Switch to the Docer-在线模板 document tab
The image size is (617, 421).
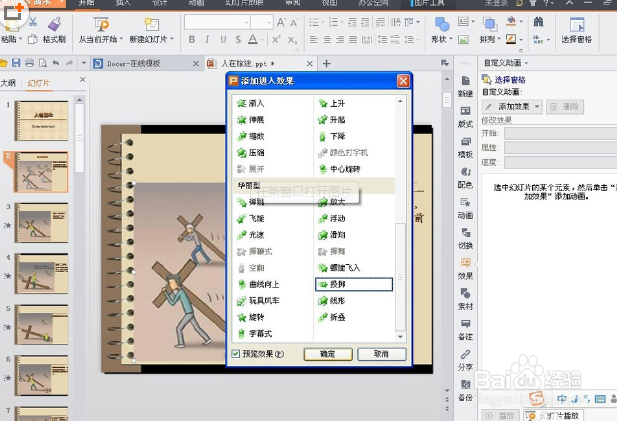click(146, 63)
